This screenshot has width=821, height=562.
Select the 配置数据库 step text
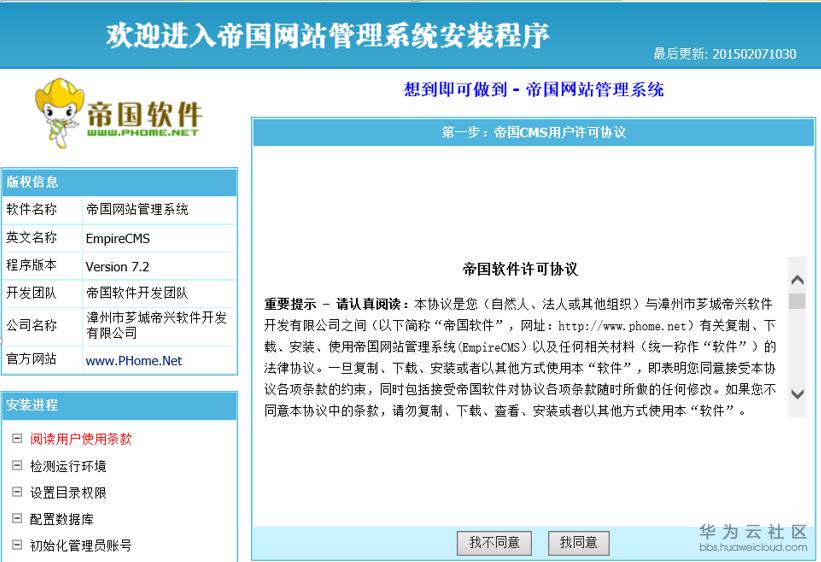pyautogui.click(x=62, y=520)
